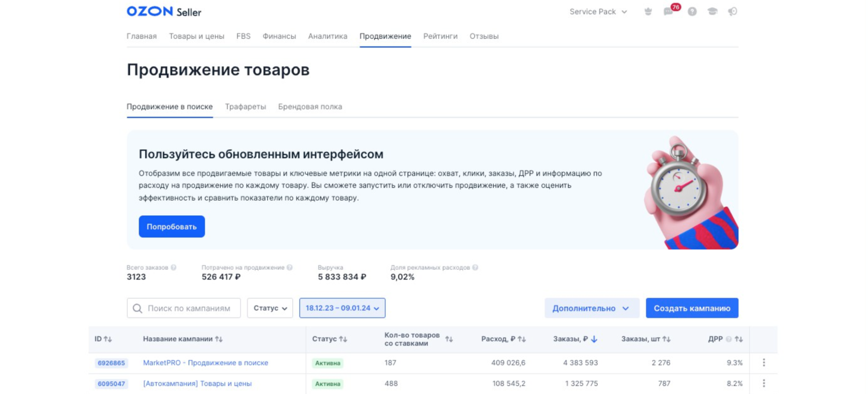
Task: Go to the Главная menu item
Action: [142, 36]
